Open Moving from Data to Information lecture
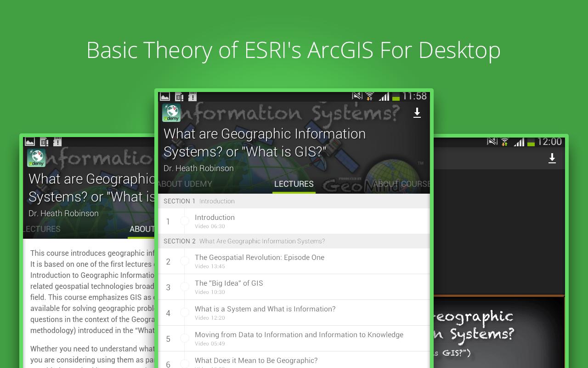The width and height of the screenshot is (588, 368). (x=294, y=339)
